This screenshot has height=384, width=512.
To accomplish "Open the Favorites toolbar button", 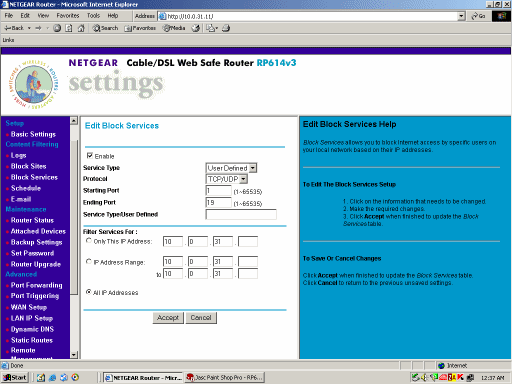I will pos(140,28).
